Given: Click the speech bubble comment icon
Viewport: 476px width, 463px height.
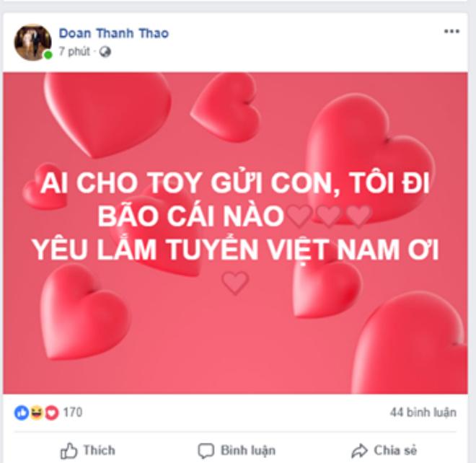Looking at the screenshot, I should [206, 451].
